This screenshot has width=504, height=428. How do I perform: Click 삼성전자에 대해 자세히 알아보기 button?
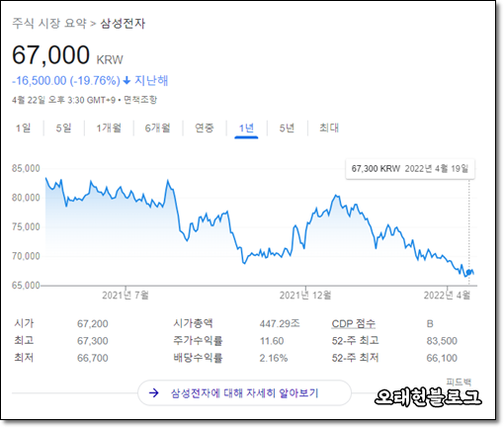pos(244,392)
